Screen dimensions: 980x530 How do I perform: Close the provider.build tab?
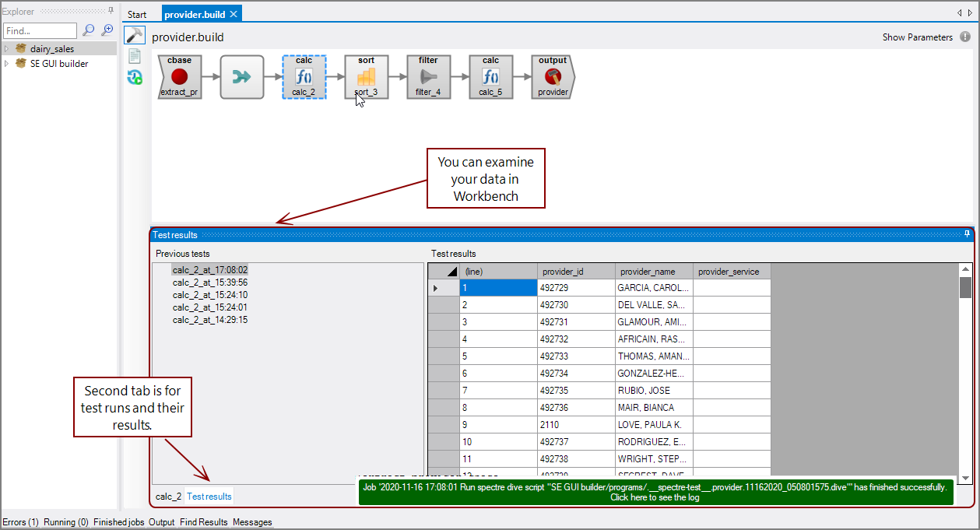[234, 15]
